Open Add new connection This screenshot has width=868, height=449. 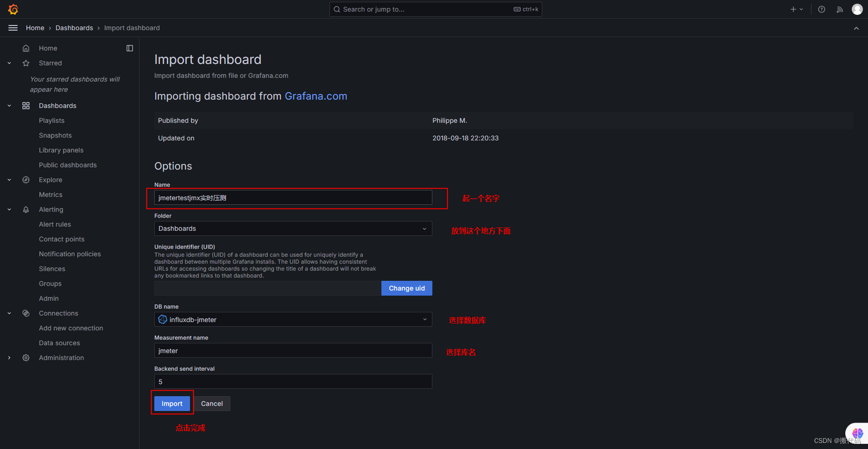(71, 328)
